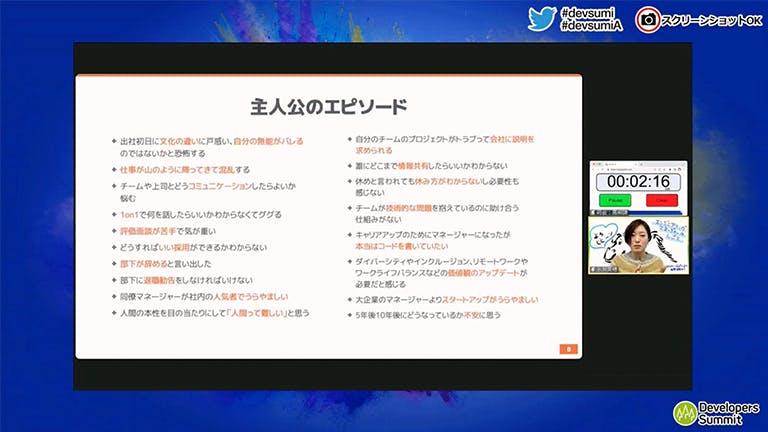
Task: Select the presenter webcam thumbnail
Action: tap(639, 245)
